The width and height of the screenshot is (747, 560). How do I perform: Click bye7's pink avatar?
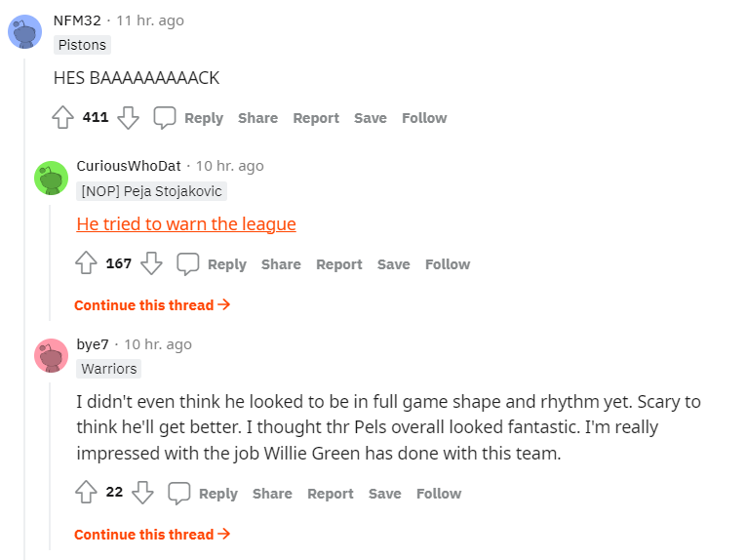(x=51, y=356)
